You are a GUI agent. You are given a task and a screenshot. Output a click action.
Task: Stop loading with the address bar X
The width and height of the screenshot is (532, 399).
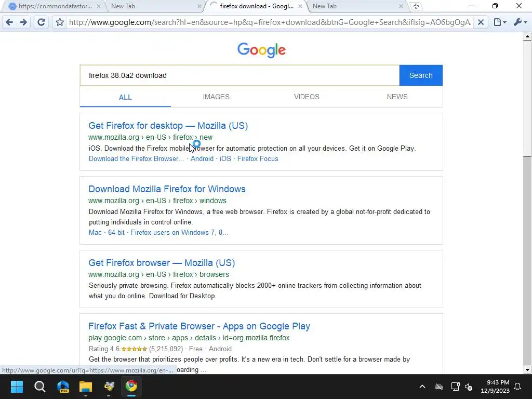point(481,22)
